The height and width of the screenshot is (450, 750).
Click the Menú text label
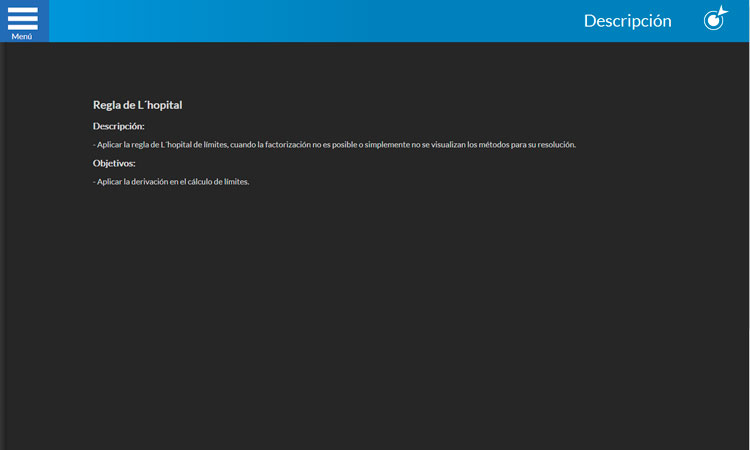pyautogui.click(x=22, y=36)
